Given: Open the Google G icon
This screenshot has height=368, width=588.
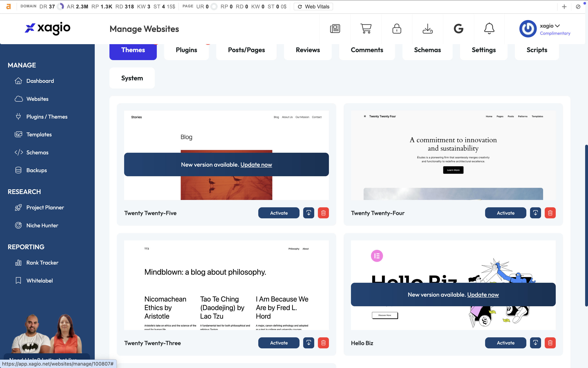Looking at the screenshot, I should 458,29.
